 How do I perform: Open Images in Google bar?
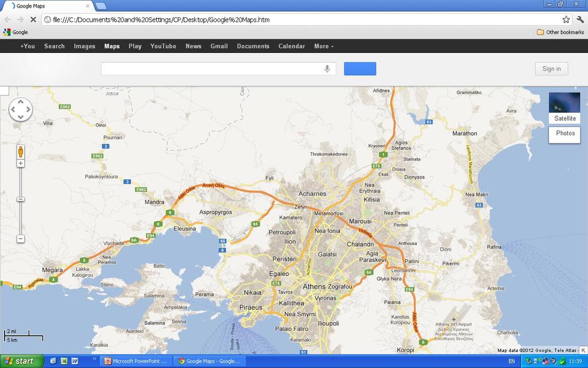tap(84, 46)
